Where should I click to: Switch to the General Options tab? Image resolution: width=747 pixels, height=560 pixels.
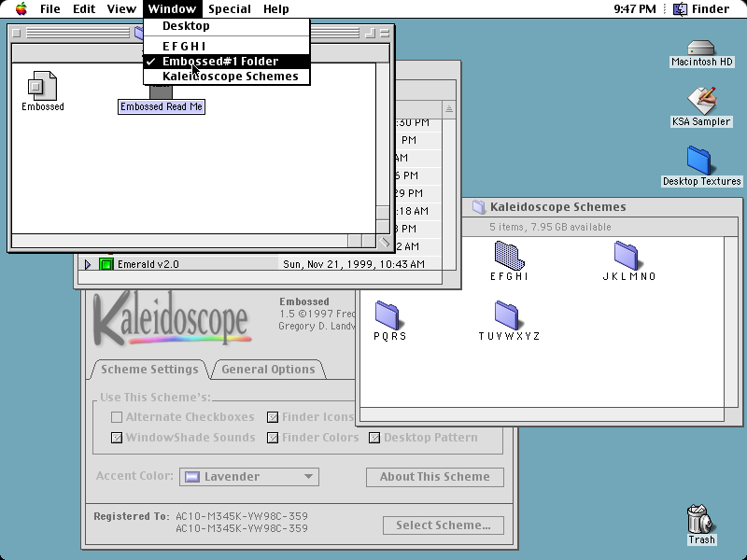[268, 370]
